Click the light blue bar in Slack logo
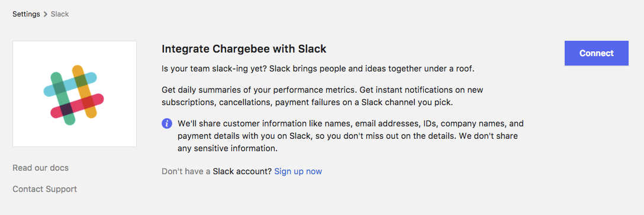This screenshot has height=215, width=644. (x=70, y=84)
